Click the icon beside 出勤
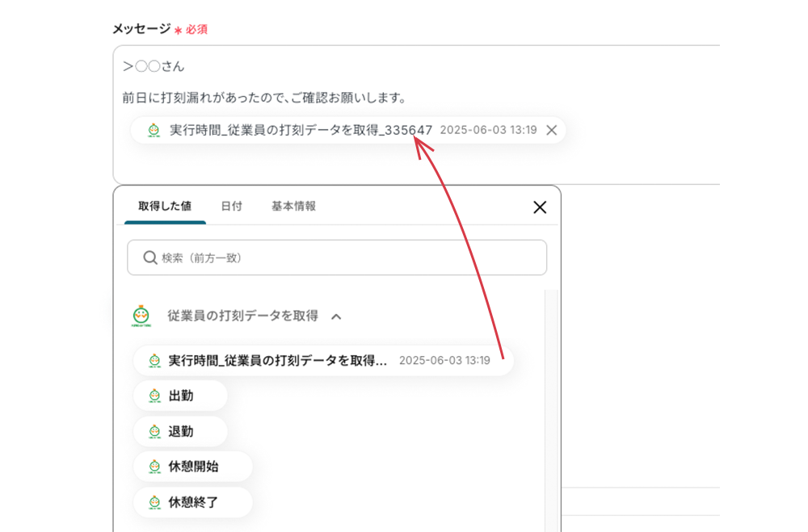The image size is (808, 532). 155,396
